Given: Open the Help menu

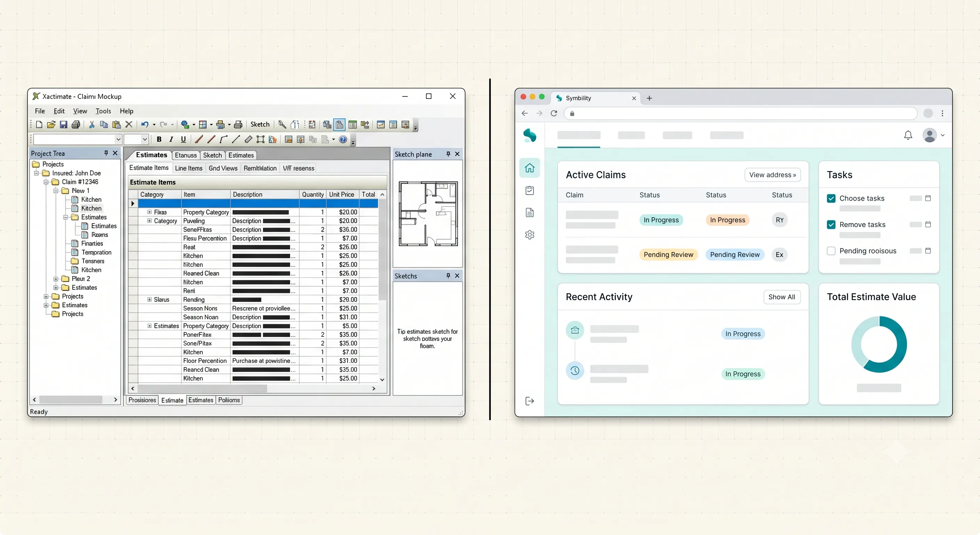Looking at the screenshot, I should click(127, 111).
